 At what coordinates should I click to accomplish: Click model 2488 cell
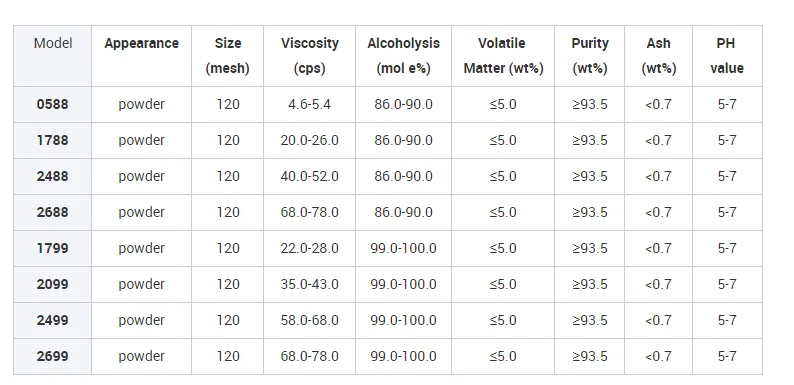point(52,176)
